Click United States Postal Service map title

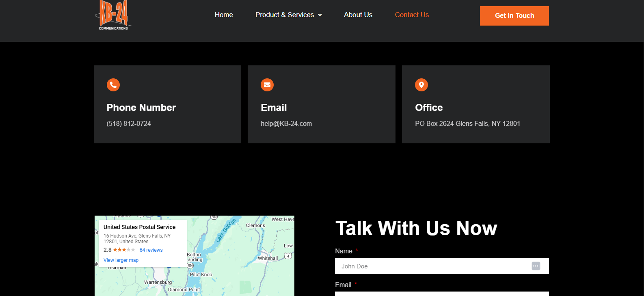pyautogui.click(x=140, y=227)
